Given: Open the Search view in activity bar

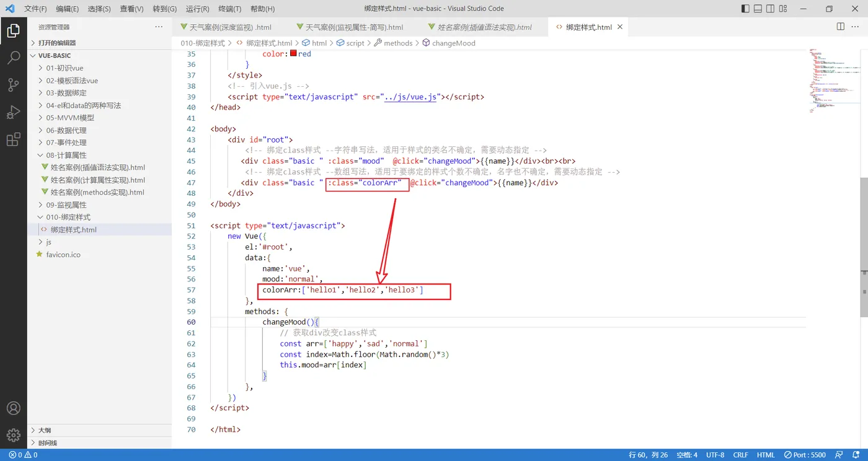Looking at the screenshot, I should (x=13, y=58).
